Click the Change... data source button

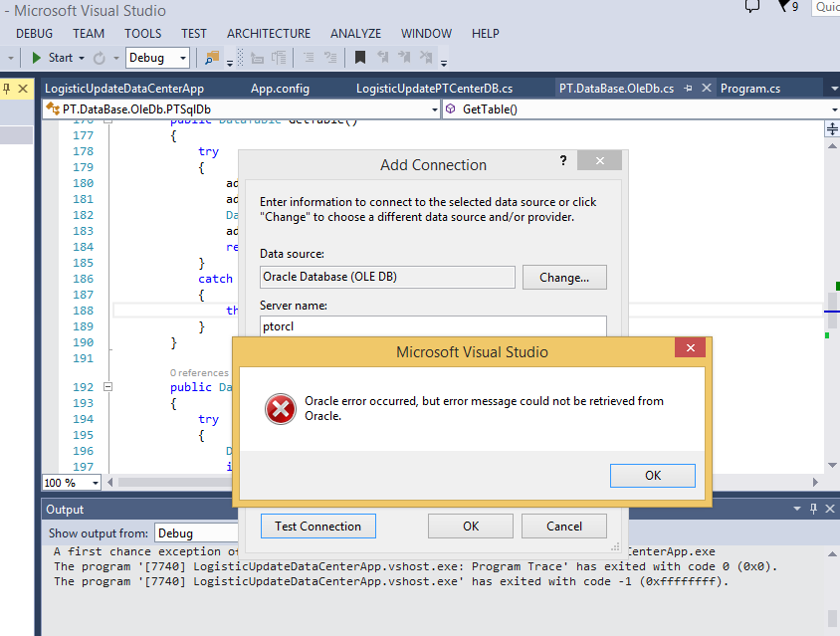(564, 278)
